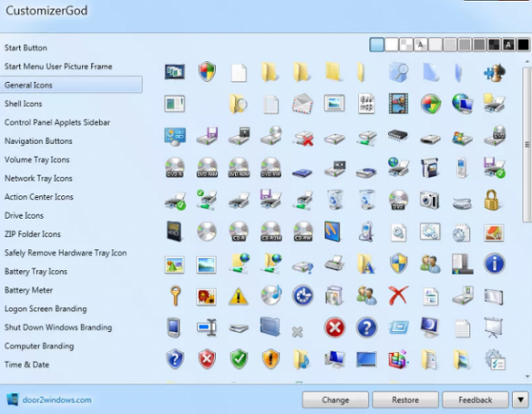This screenshot has width=532, height=414.
Task: Open the Start Button category
Action: click(26, 48)
